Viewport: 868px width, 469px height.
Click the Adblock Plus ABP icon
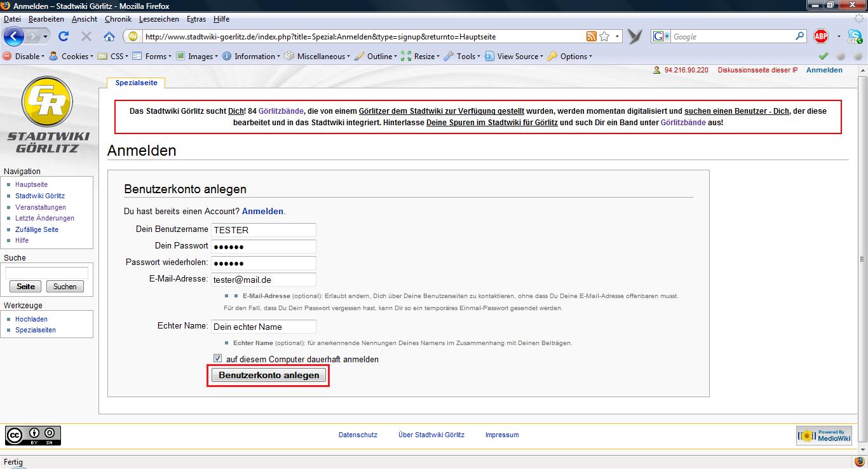pyautogui.click(x=821, y=36)
